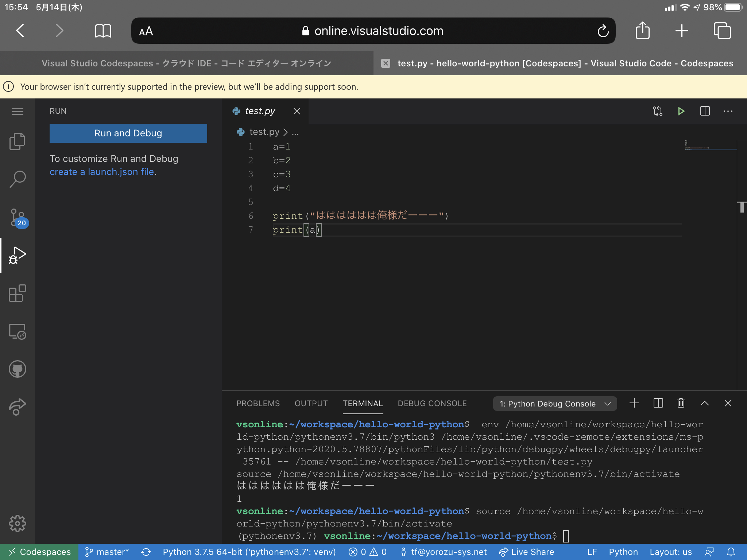Click the Layout: us status item
The image size is (747, 560).
(x=671, y=552)
